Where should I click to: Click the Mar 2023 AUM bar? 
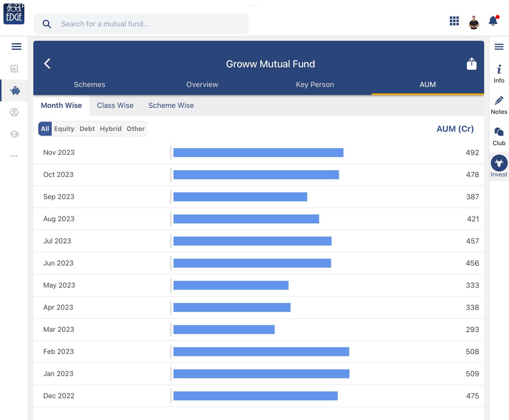[224, 329]
